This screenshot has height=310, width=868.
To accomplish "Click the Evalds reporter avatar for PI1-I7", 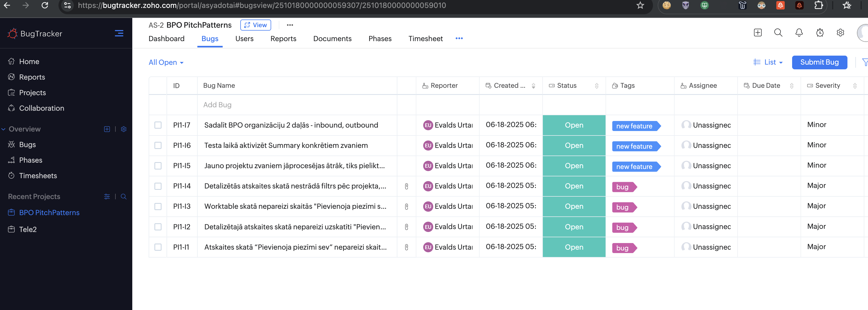I will pos(428,125).
